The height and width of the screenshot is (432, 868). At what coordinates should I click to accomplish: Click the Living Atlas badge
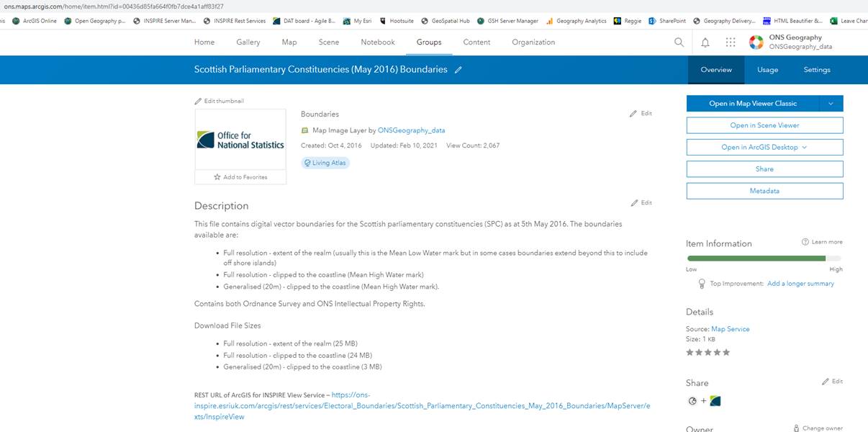tap(325, 163)
